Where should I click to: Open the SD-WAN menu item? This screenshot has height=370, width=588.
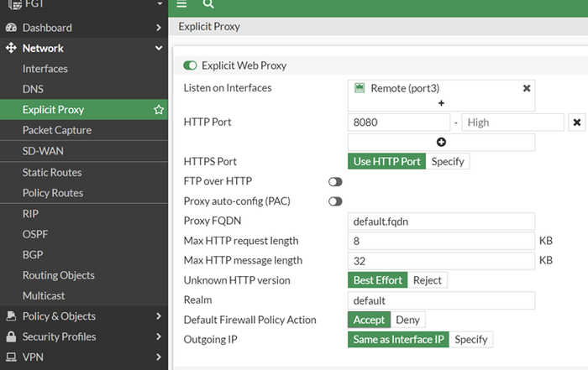coord(43,151)
